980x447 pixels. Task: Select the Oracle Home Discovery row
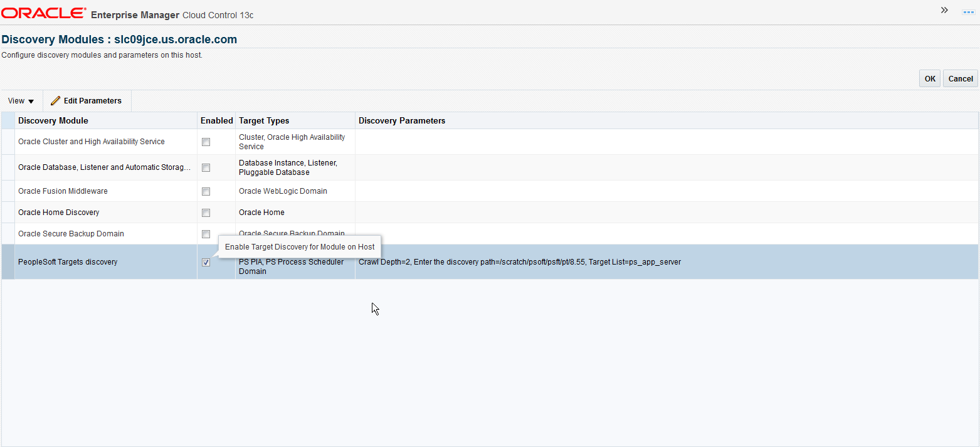[x=490, y=213]
